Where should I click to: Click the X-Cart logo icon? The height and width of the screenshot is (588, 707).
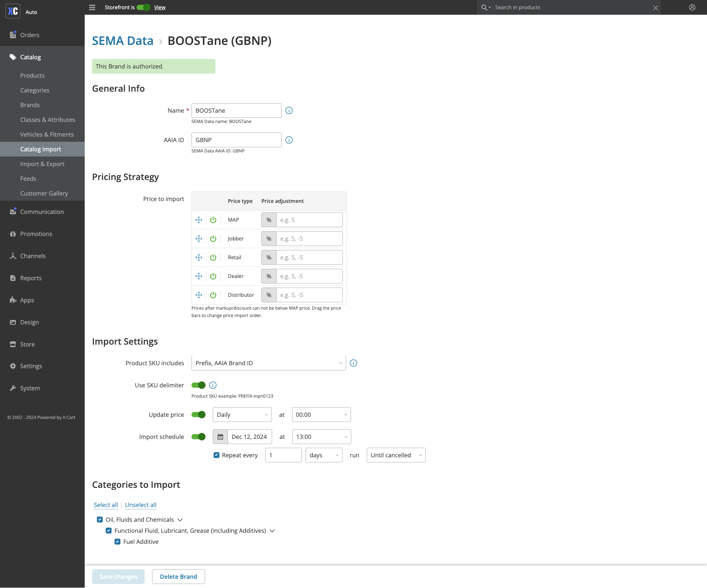tap(13, 11)
